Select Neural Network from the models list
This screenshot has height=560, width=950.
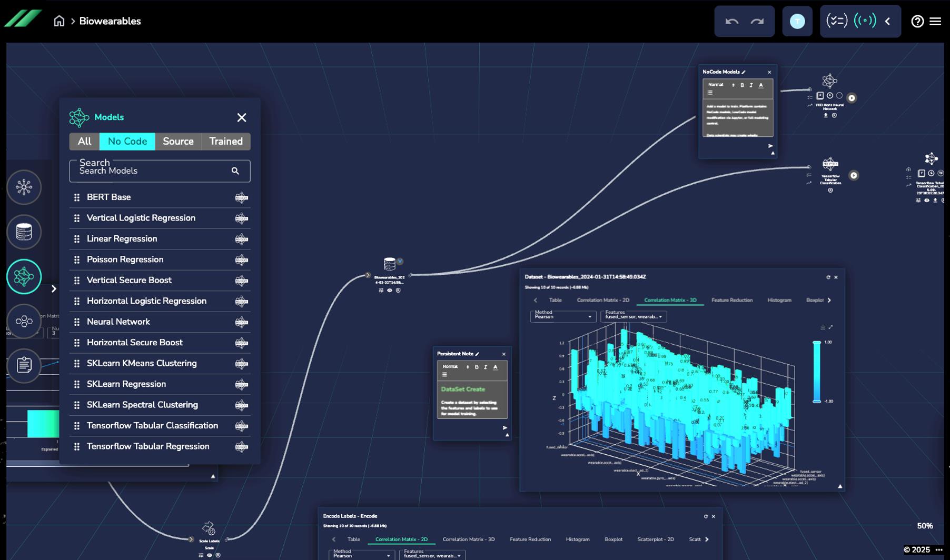point(118,322)
